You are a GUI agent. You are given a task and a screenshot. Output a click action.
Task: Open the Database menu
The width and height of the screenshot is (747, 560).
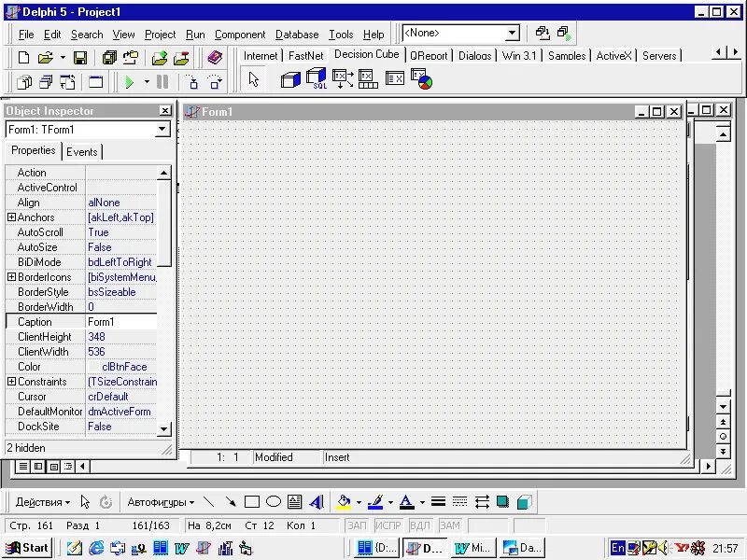pyautogui.click(x=297, y=35)
